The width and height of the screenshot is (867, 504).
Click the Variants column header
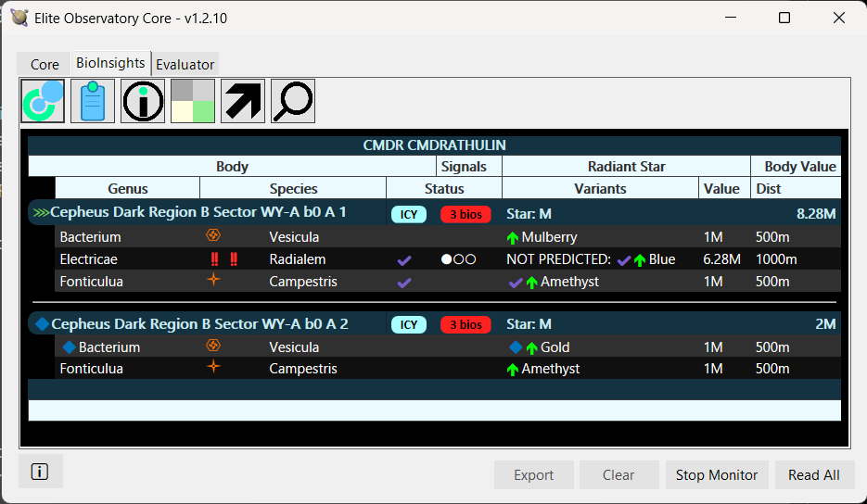coord(601,188)
